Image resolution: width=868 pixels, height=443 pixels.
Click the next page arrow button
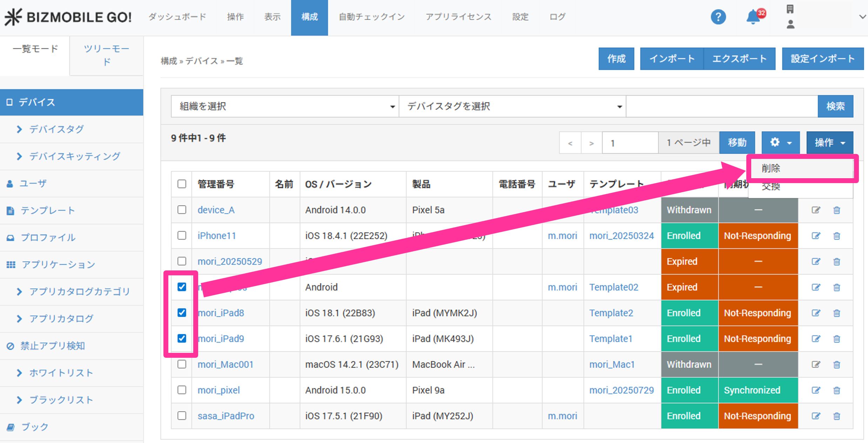pyautogui.click(x=591, y=143)
